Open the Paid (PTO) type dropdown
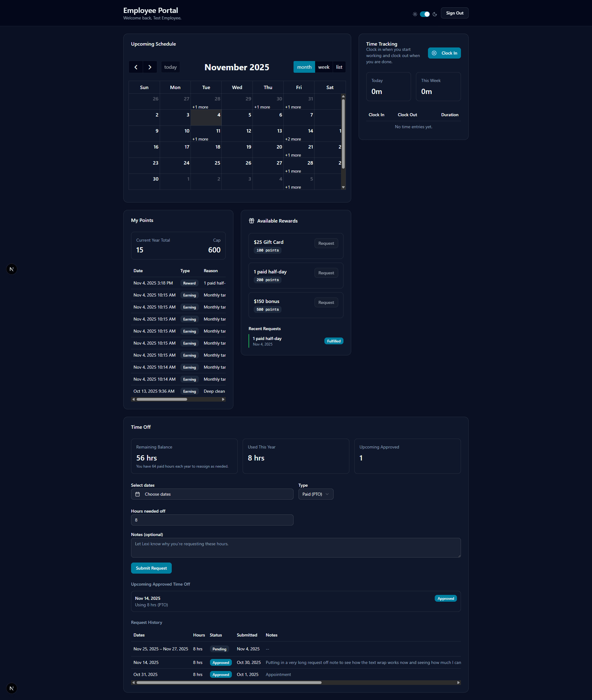Viewport: 592px width, 700px height. 315,494
